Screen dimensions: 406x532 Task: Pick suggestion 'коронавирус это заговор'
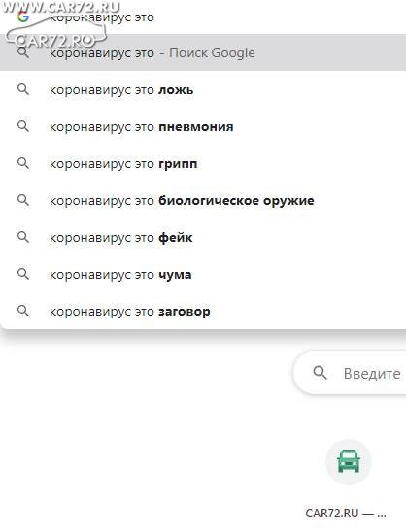click(x=203, y=311)
